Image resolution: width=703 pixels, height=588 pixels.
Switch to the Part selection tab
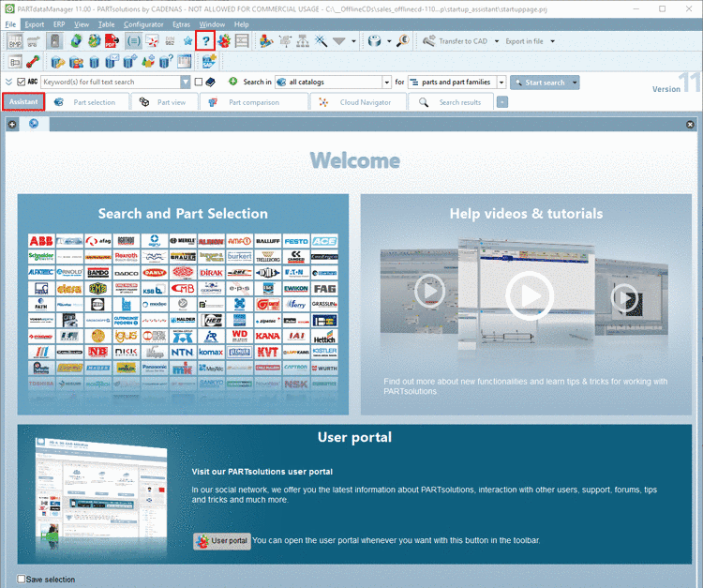(x=88, y=102)
